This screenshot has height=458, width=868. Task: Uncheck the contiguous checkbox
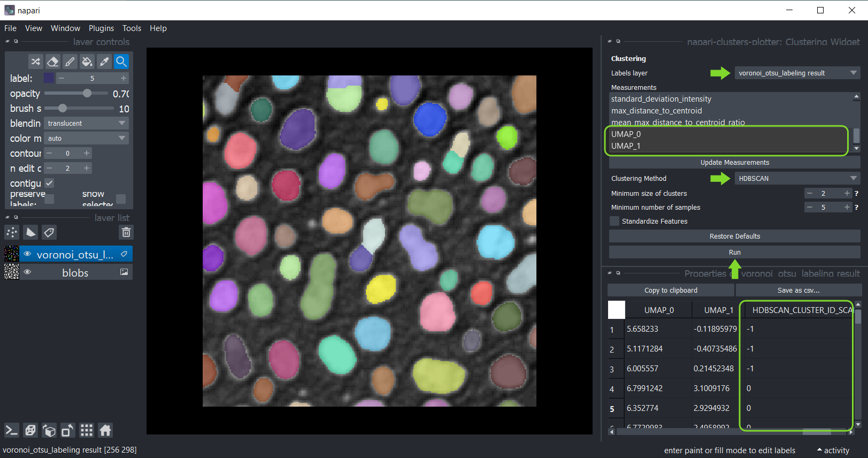(x=49, y=183)
